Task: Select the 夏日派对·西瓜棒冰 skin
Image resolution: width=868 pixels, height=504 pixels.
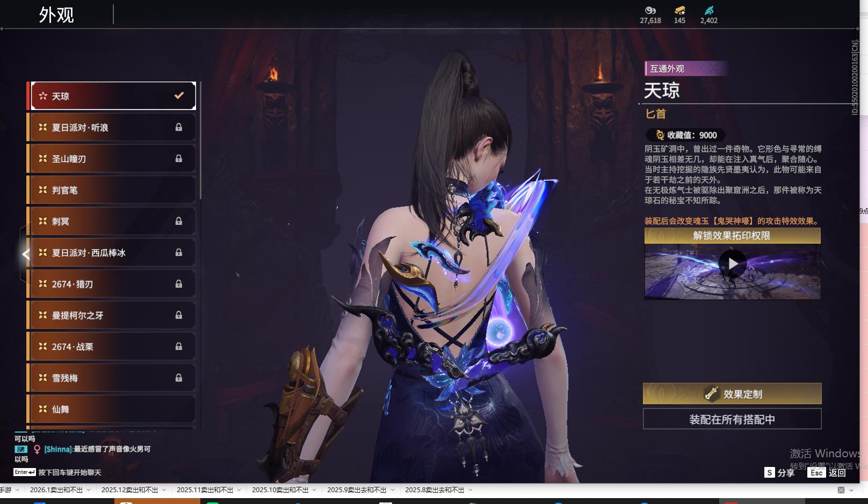Action: click(112, 252)
